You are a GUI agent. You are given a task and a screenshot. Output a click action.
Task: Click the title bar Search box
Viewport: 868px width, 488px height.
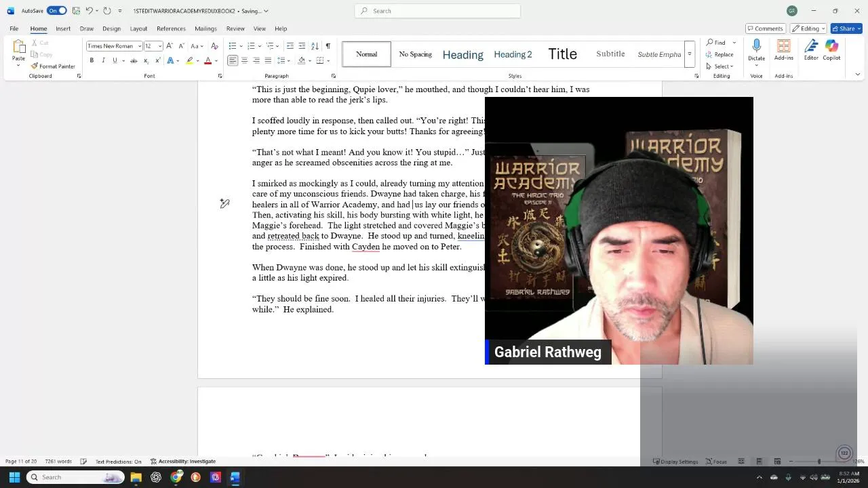[x=437, y=11]
